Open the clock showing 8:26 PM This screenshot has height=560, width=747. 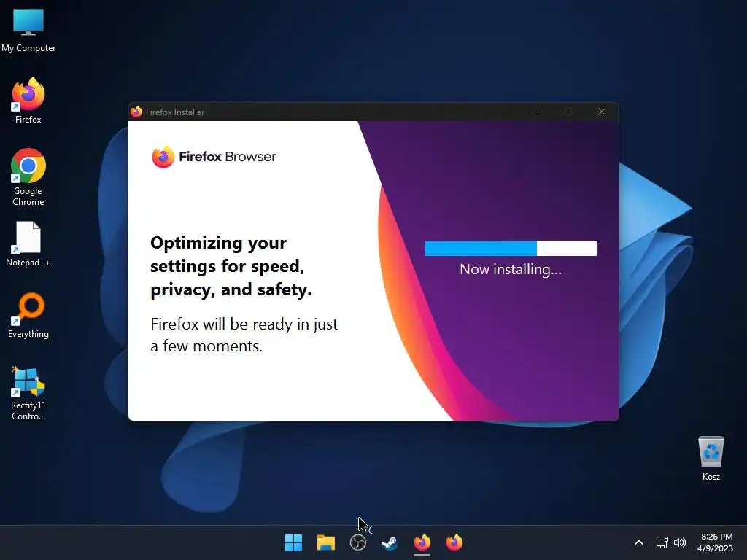point(716,542)
